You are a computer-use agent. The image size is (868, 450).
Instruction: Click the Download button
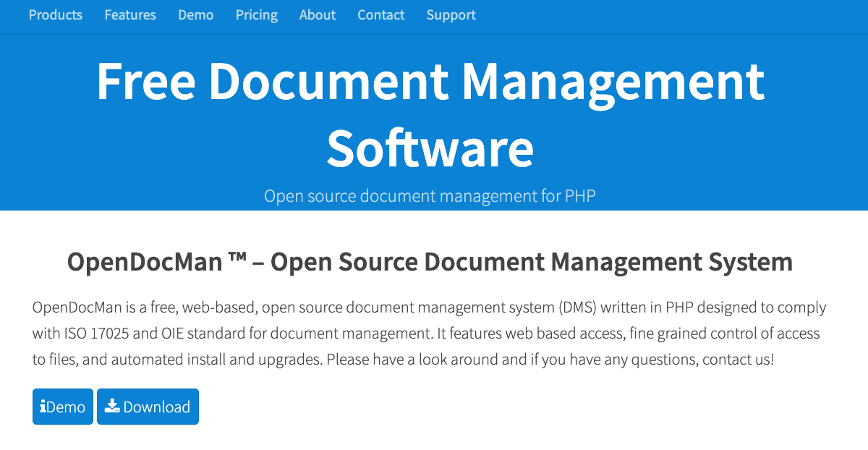point(148,406)
